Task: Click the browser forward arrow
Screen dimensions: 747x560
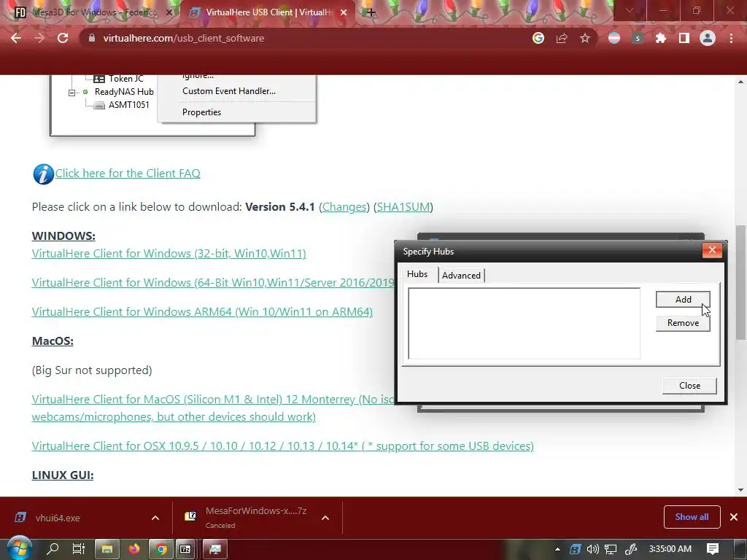Action: point(39,38)
